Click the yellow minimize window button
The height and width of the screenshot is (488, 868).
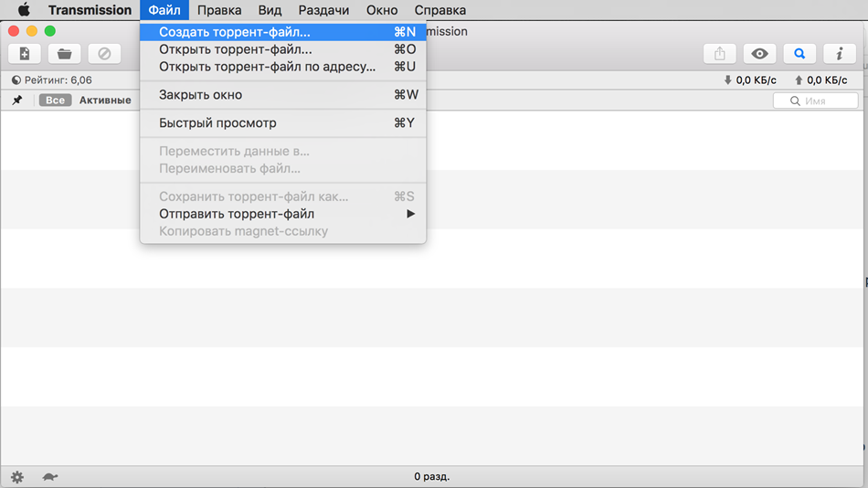(32, 31)
